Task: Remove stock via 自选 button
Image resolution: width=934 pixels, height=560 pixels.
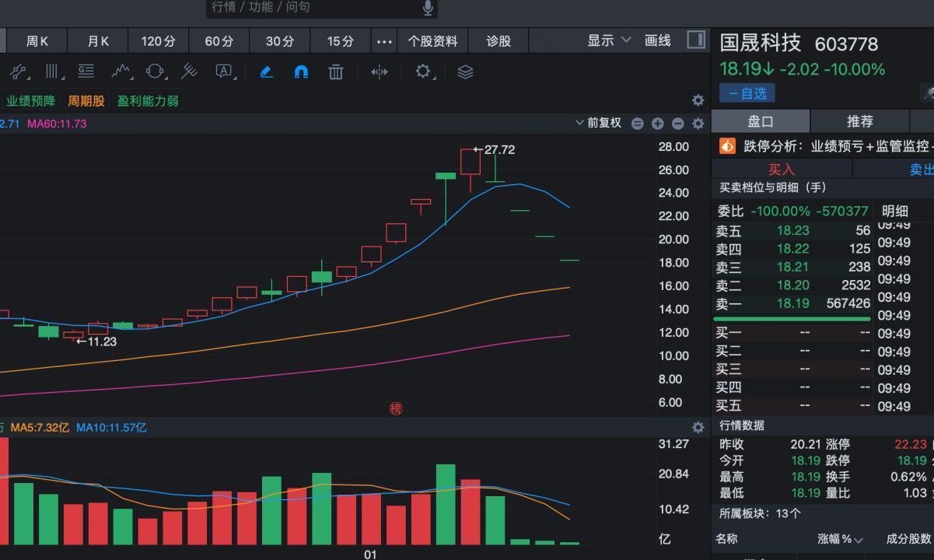Action: tap(747, 93)
